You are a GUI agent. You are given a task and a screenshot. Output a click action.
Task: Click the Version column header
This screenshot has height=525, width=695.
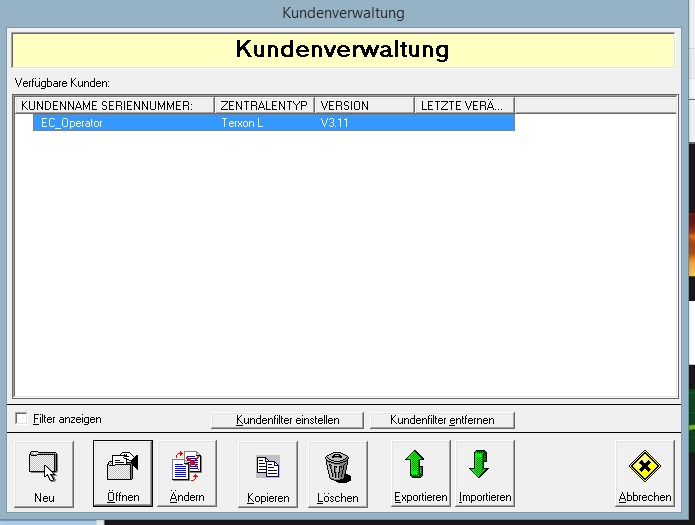[364, 105]
